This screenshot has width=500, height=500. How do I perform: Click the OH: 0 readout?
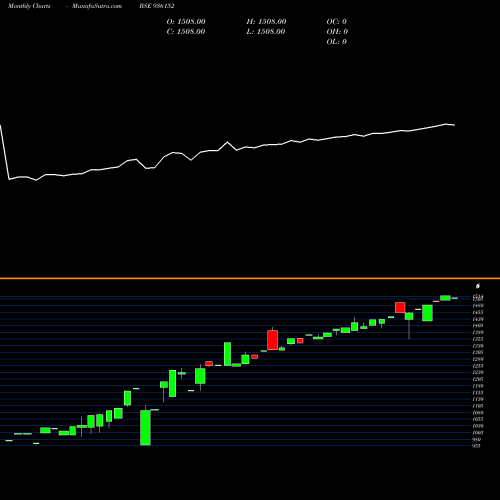337,31
